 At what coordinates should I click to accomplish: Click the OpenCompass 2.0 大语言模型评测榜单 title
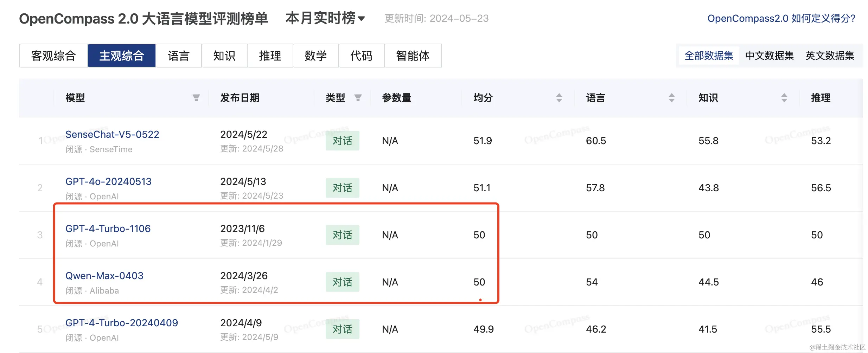(x=143, y=19)
